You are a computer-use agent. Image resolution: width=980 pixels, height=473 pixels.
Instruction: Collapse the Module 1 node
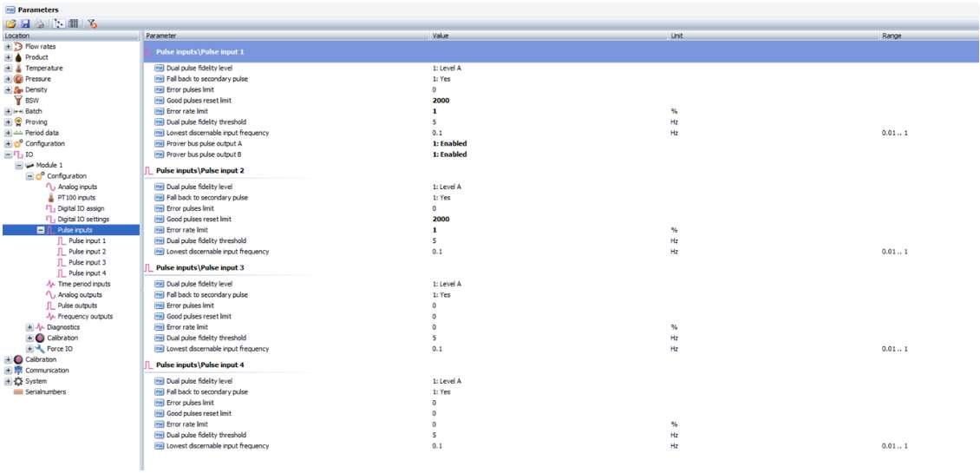[x=19, y=165]
